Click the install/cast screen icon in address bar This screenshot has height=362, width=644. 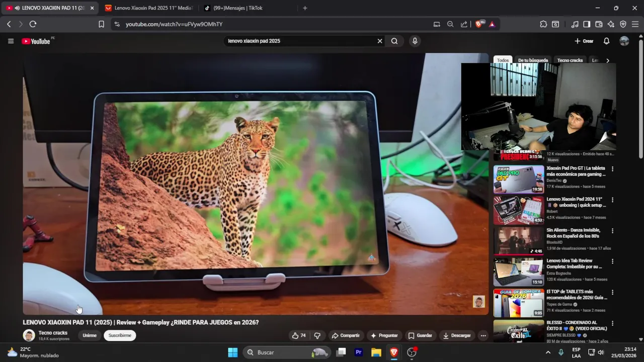pyautogui.click(x=437, y=24)
